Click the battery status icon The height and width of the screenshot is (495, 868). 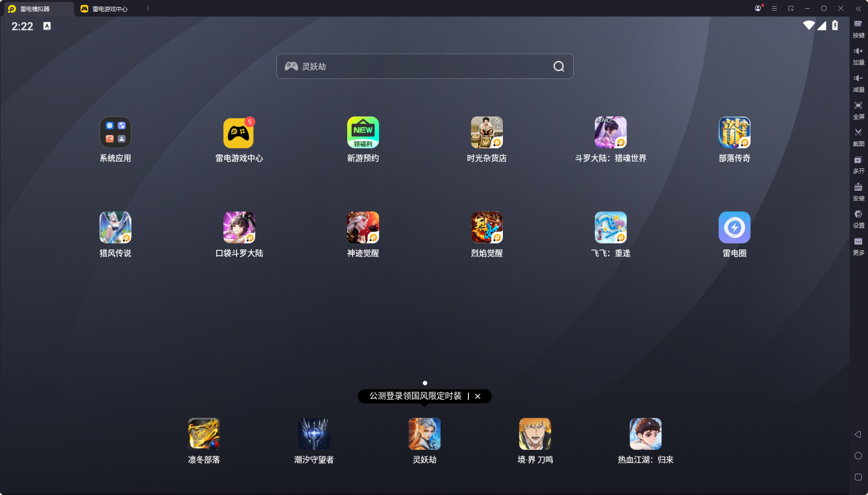[x=835, y=25]
